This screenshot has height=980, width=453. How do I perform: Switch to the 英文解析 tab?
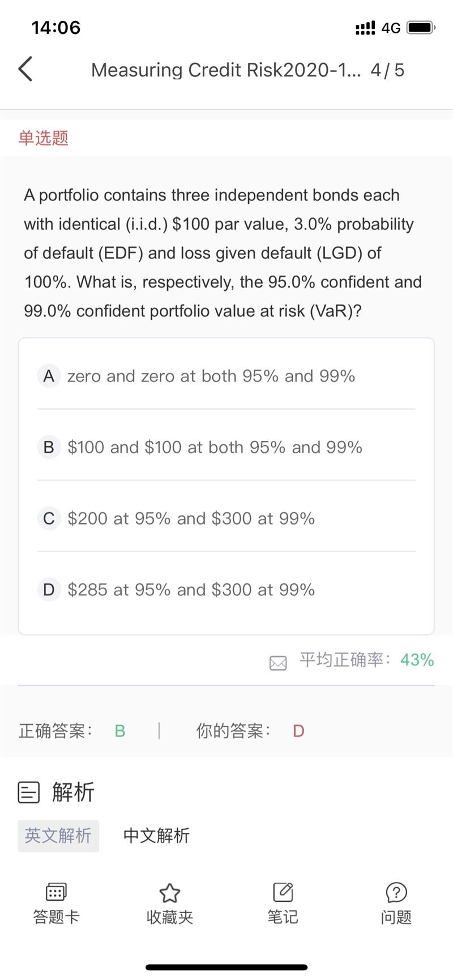click(58, 836)
